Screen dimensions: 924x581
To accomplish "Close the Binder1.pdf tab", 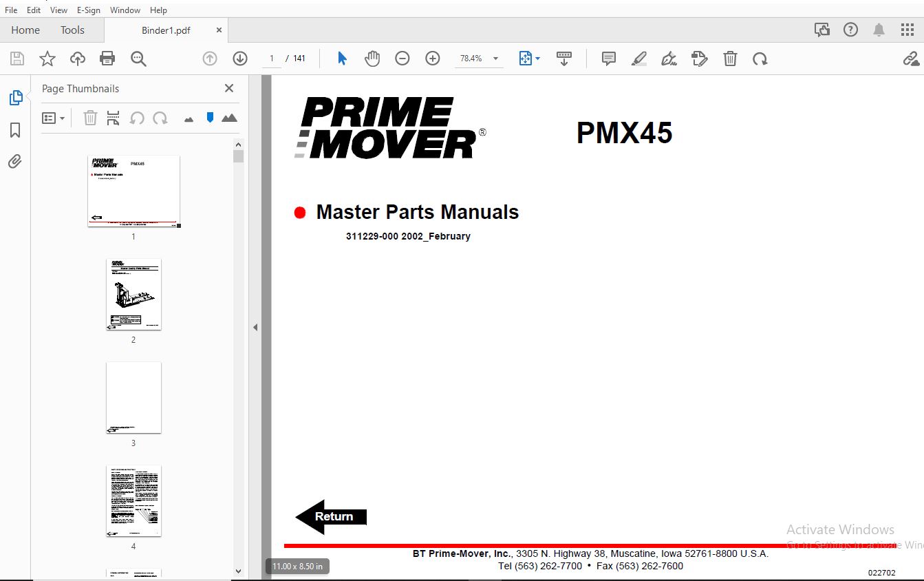I will click(x=219, y=30).
